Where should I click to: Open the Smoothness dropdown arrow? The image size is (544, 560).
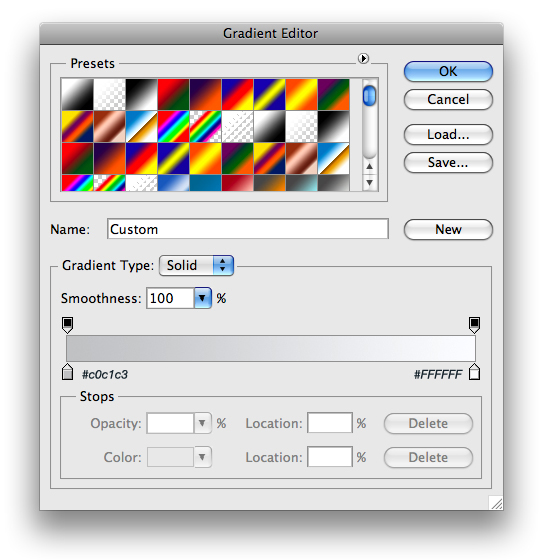(x=203, y=298)
